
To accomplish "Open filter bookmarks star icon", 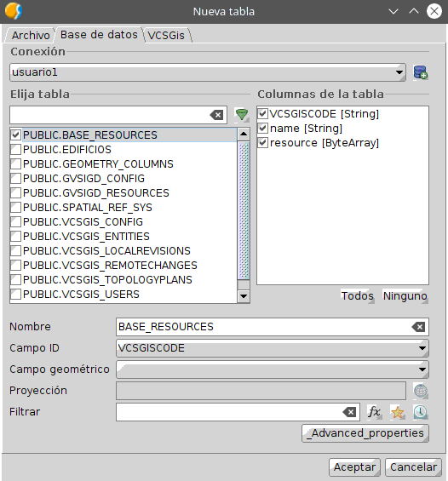I will click(398, 412).
